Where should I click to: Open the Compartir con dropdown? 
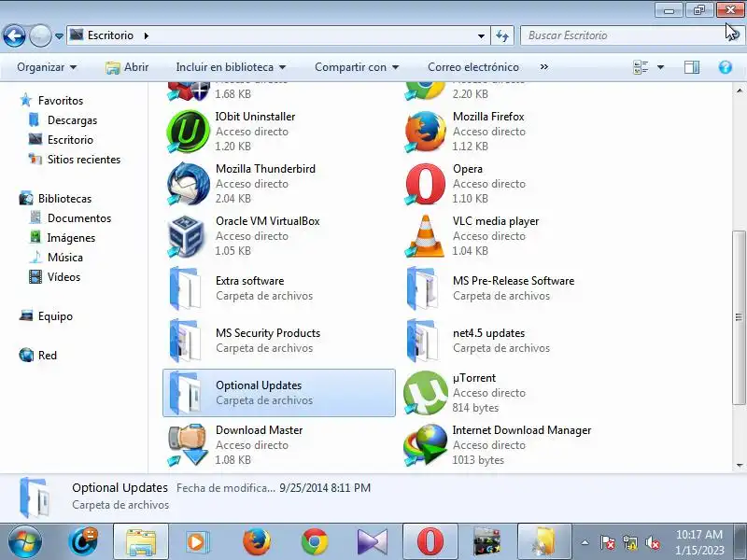357,67
